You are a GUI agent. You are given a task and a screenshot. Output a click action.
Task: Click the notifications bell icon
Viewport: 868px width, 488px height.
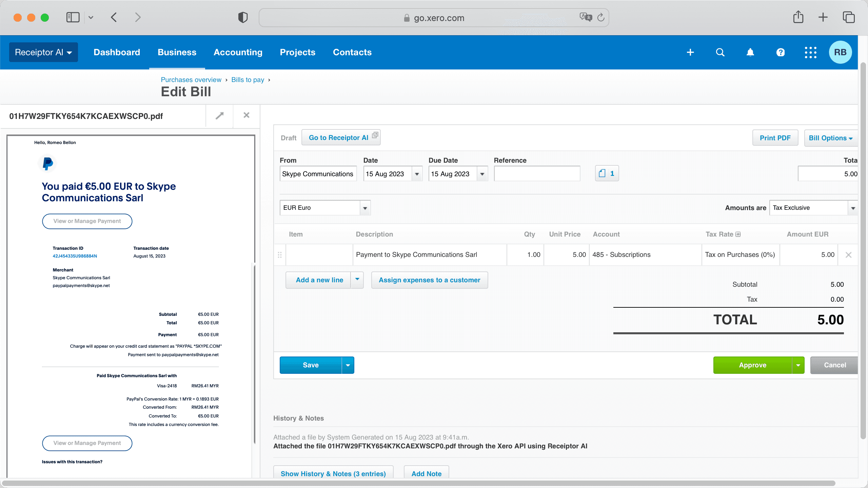click(750, 52)
